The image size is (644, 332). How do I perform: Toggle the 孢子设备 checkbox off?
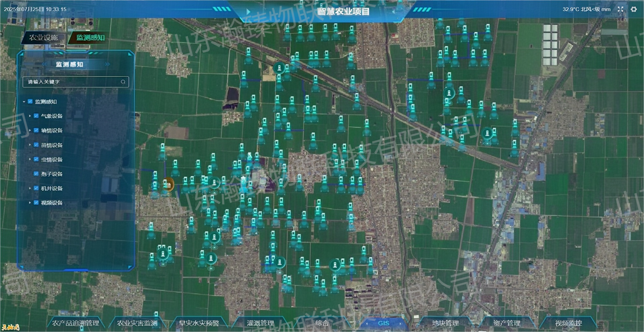pyautogui.click(x=36, y=174)
